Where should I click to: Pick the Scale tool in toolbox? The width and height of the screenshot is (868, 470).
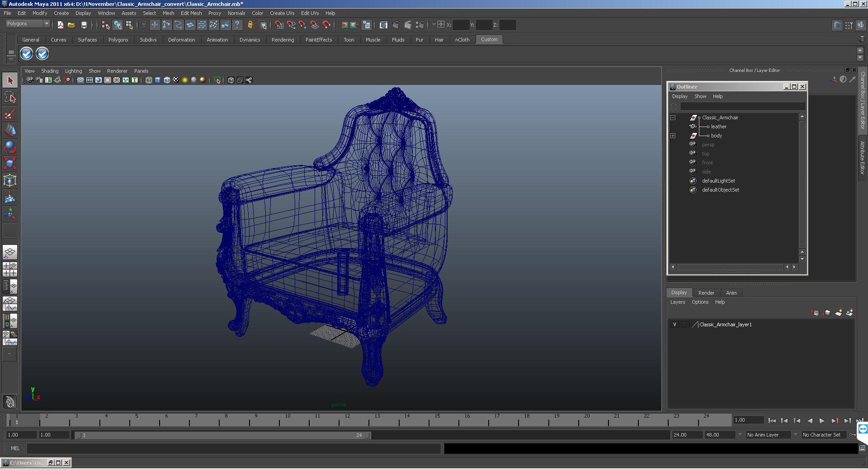tap(10, 164)
